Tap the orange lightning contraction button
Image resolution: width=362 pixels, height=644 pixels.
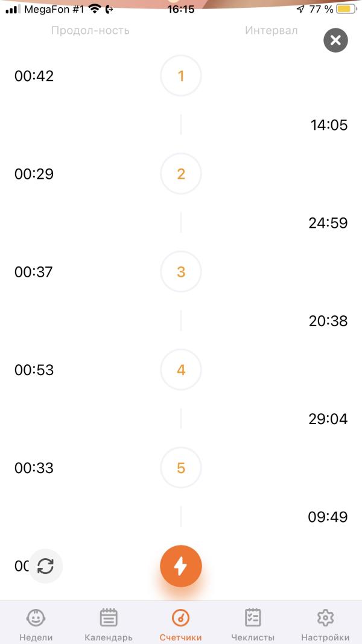(x=181, y=567)
